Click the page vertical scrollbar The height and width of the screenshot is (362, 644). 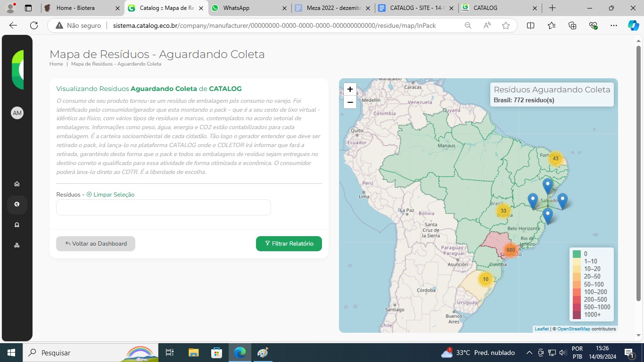pos(639,173)
